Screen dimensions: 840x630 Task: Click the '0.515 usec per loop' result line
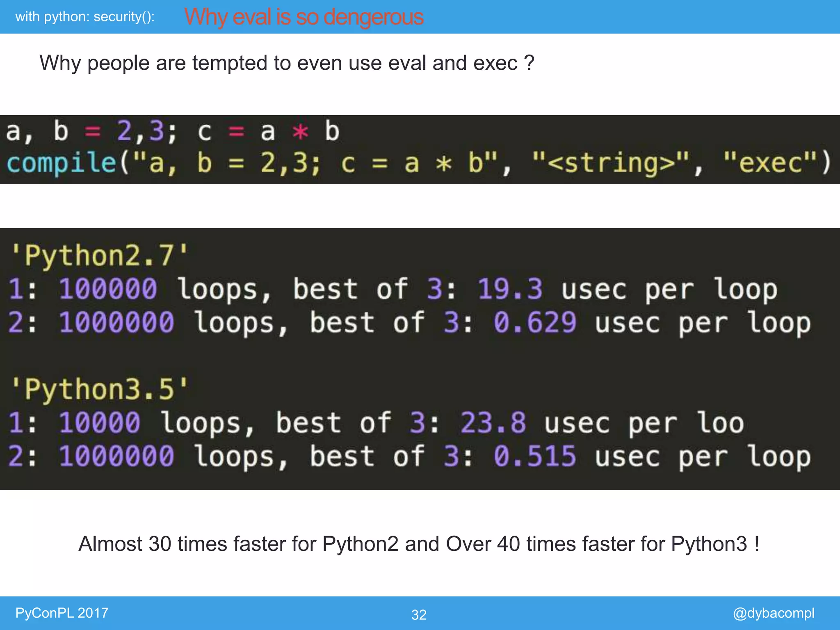410,457
